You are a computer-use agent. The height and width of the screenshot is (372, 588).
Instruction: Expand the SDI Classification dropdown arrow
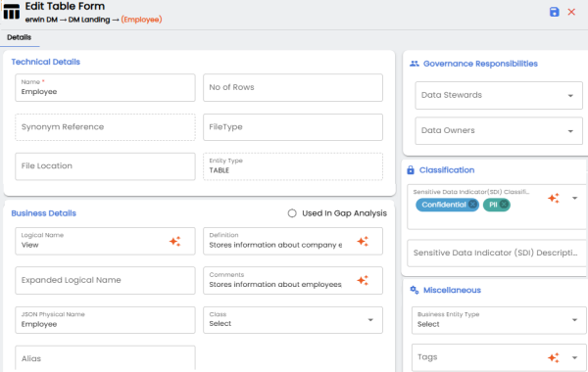tap(574, 198)
